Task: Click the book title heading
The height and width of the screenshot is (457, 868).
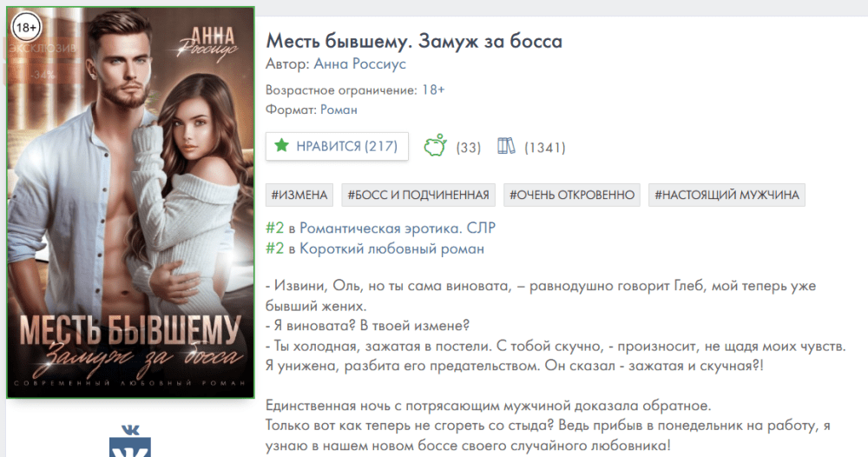Action: 414,41
